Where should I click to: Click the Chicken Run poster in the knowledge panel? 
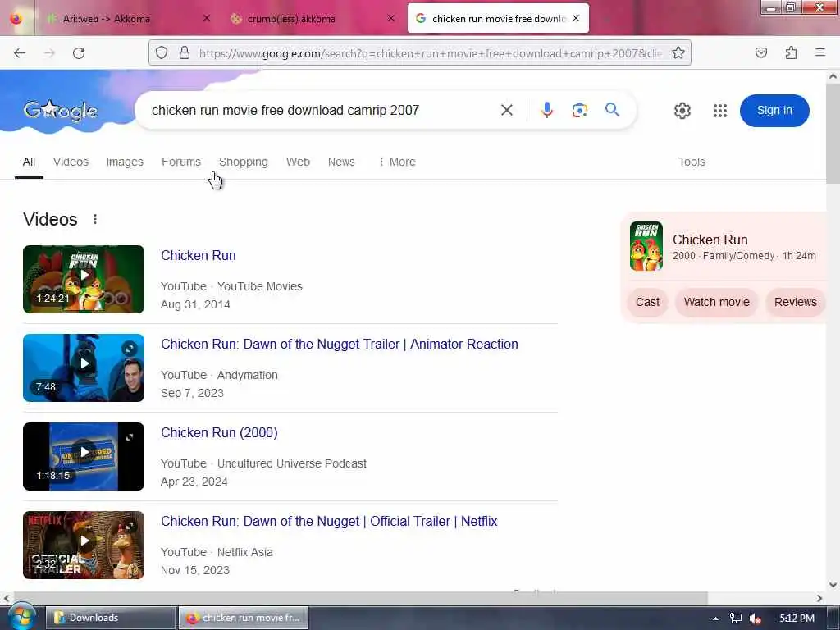pos(646,246)
